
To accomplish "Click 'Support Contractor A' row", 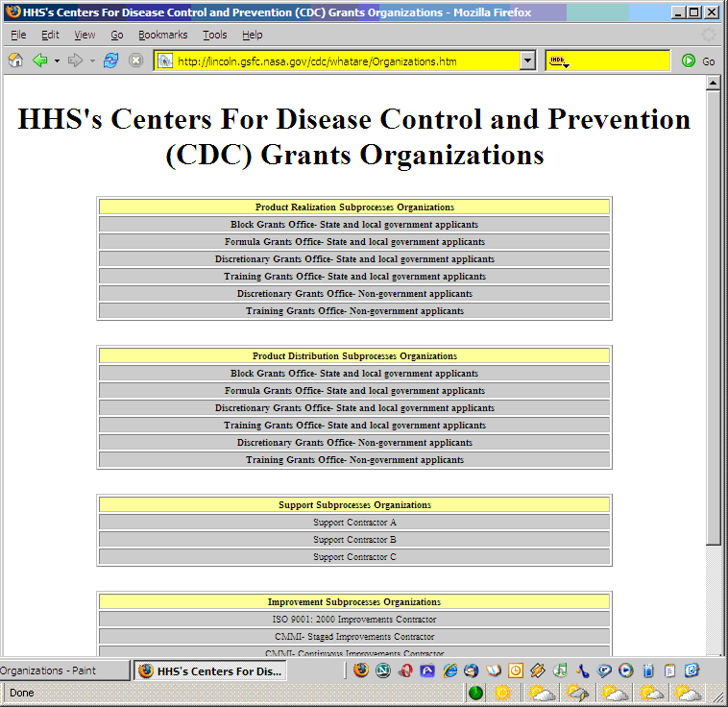I will click(x=354, y=523).
